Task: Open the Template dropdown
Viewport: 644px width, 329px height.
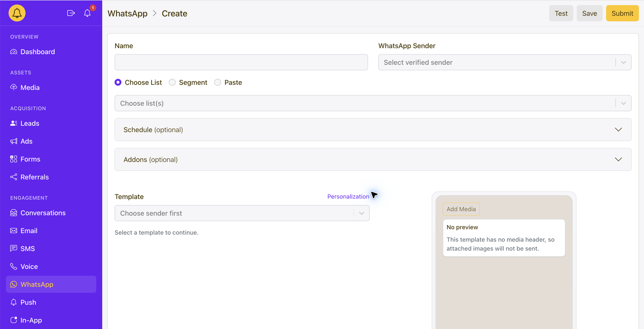Action: (x=242, y=213)
